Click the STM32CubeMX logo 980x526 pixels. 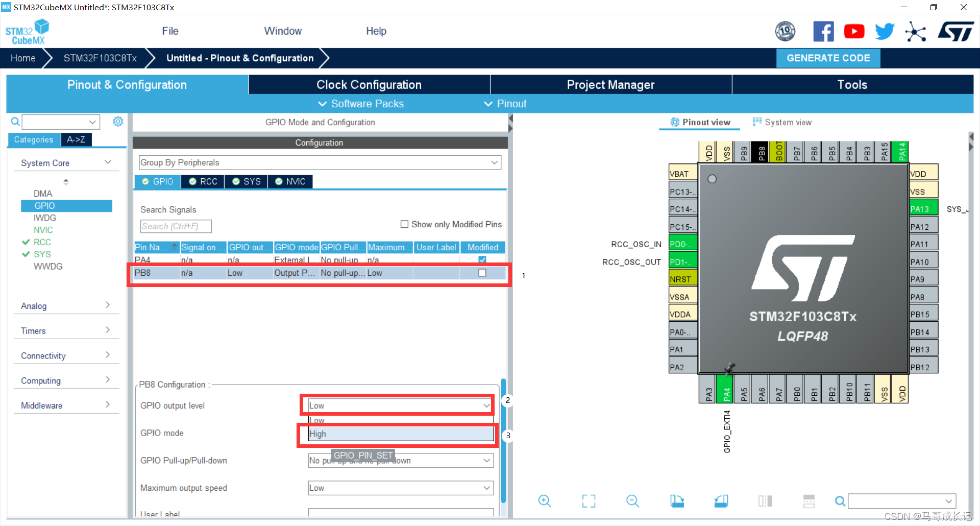tap(27, 32)
